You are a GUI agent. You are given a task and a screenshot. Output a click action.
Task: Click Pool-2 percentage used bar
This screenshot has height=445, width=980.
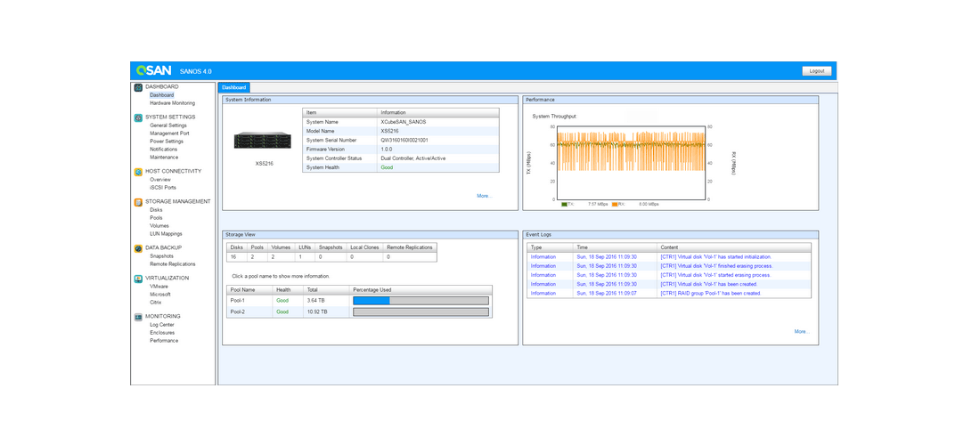click(421, 312)
